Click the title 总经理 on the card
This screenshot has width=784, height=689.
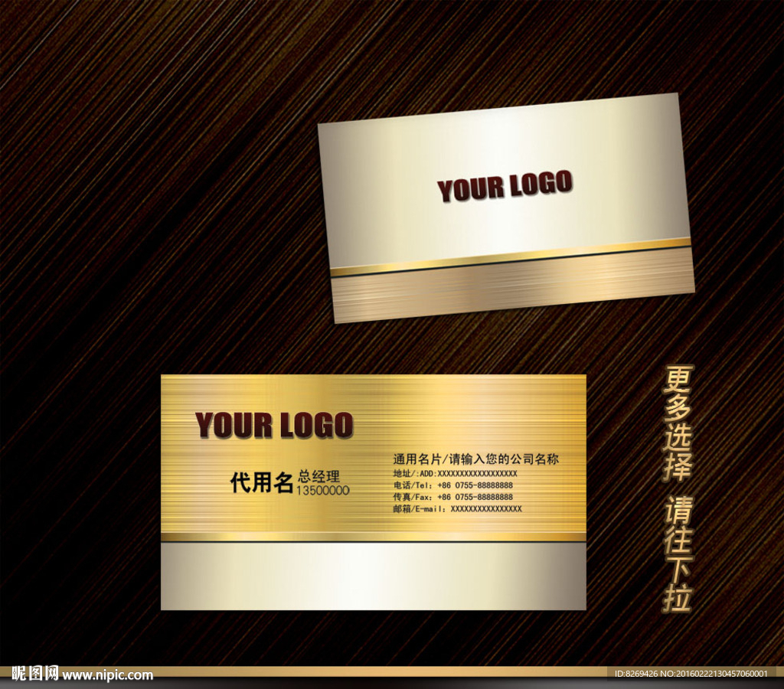319,475
